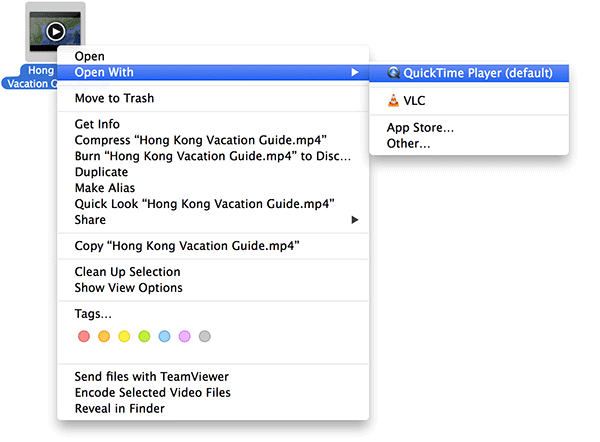Copy Hong Kong Vacation Guide.mp4
This screenshot has width=600, height=442.
[x=213, y=246]
